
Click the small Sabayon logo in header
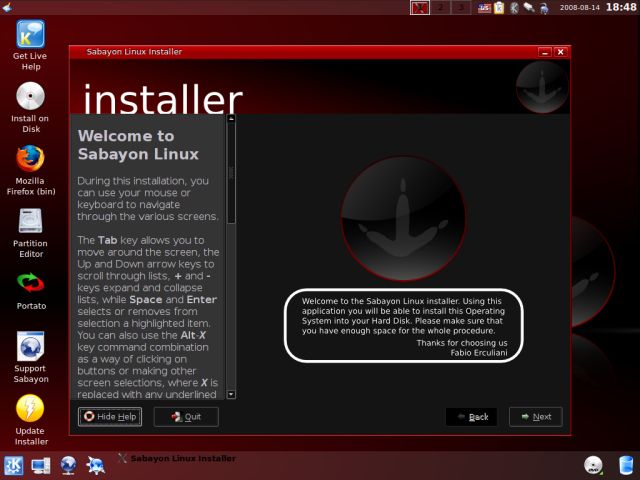click(x=542, y=87)
